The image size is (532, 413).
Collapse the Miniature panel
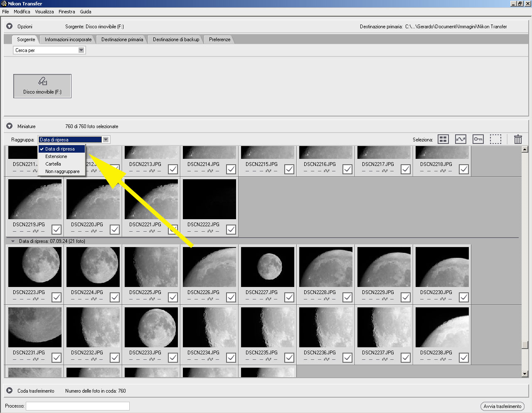9,126
